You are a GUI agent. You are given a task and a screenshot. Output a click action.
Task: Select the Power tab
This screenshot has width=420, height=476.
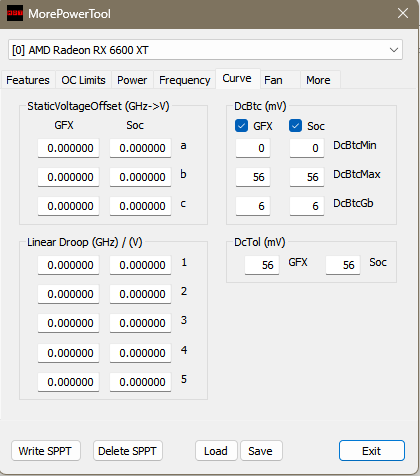coord(132,80)
